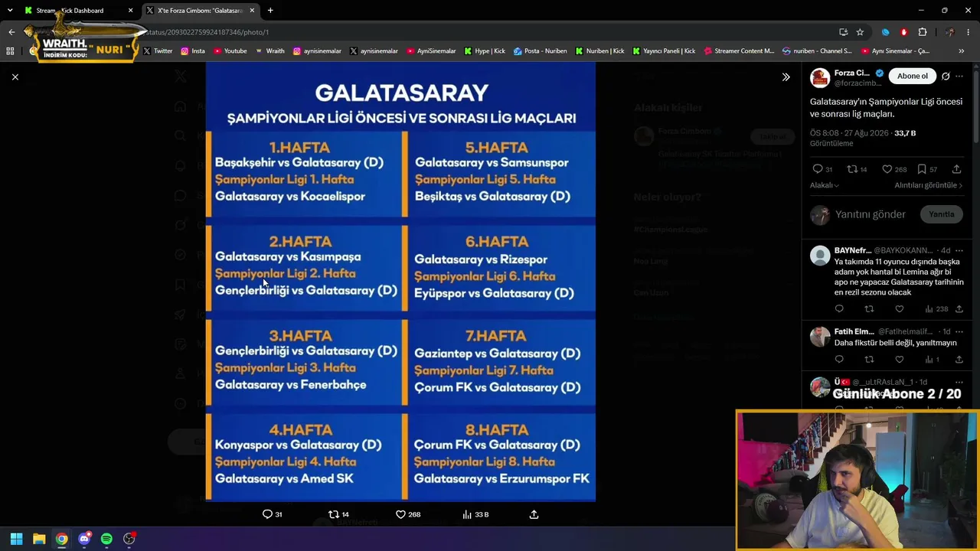Image resolution: width=980 pixels, height=551 pixels.
Task: Retweet the BAYNefr... comment
Action: click(869, 309)
